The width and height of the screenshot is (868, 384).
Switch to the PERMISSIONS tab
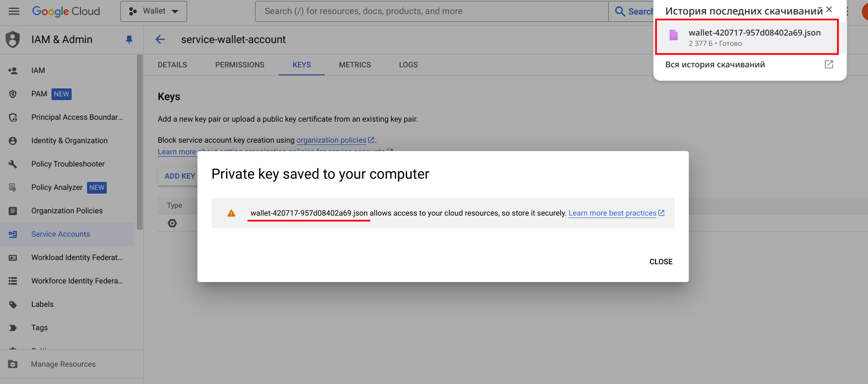coord(240,65)
